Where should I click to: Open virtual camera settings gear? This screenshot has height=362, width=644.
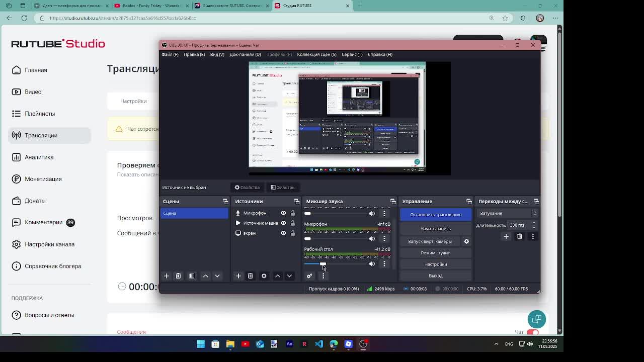(x=466, y=242)
